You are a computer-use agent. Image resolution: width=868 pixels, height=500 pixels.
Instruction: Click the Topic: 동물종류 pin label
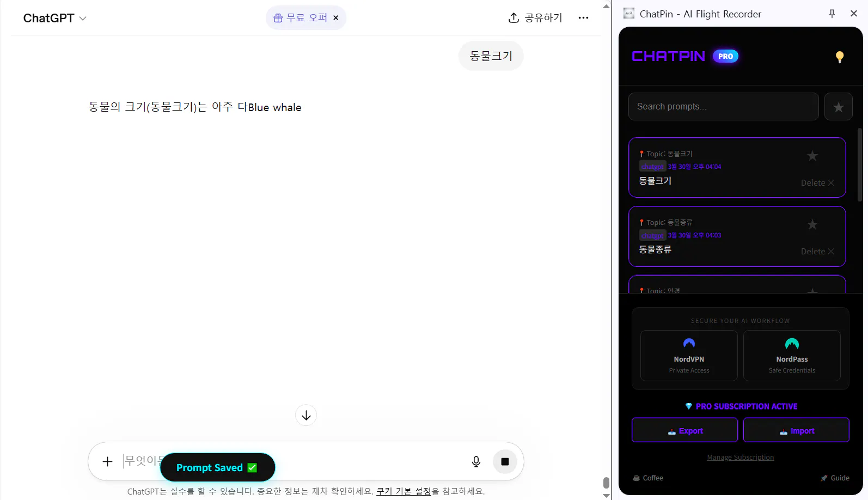666,223
